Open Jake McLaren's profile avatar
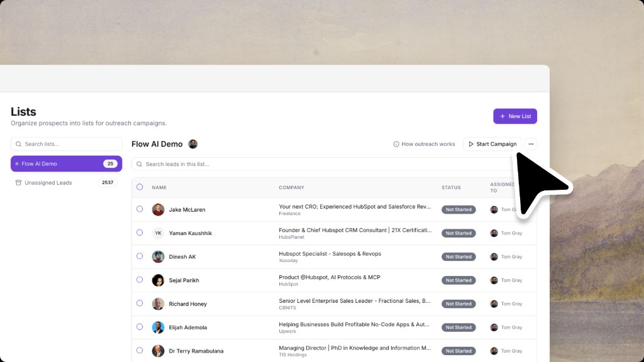The width and height of the screenshot is (644, 362). 158,209
